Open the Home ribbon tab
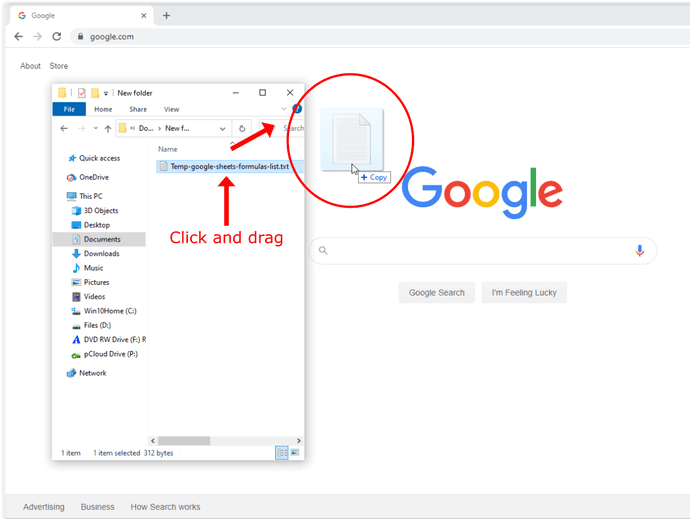The width and height of the screenshot is (690, 519). coord(103,109)
